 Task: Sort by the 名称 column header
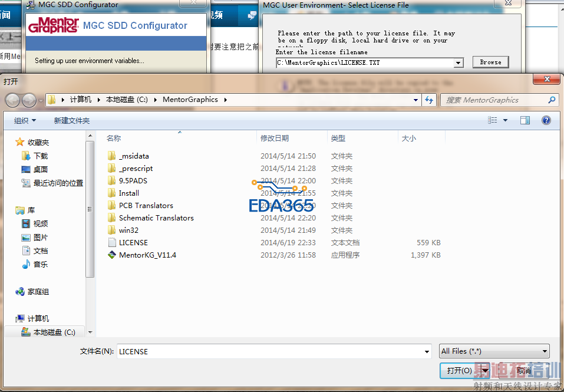114,138
